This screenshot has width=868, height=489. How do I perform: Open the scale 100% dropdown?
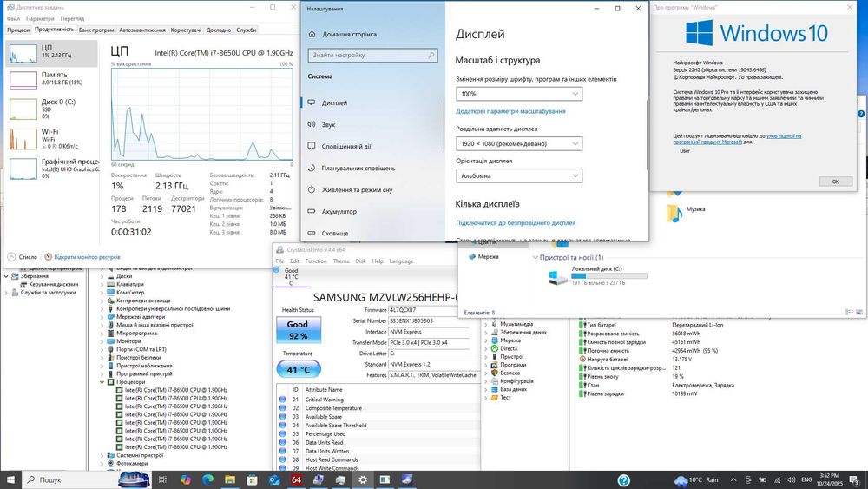519,94
